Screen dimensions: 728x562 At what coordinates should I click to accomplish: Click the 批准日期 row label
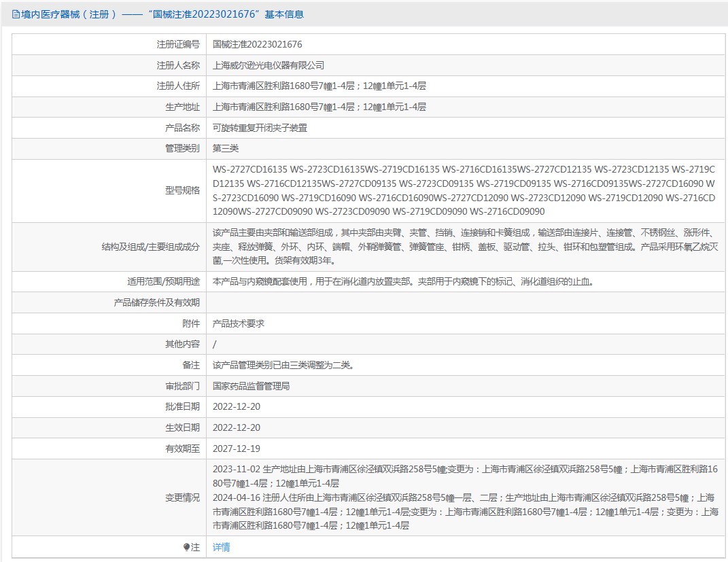pyautogui.click(x=182, y=406)
